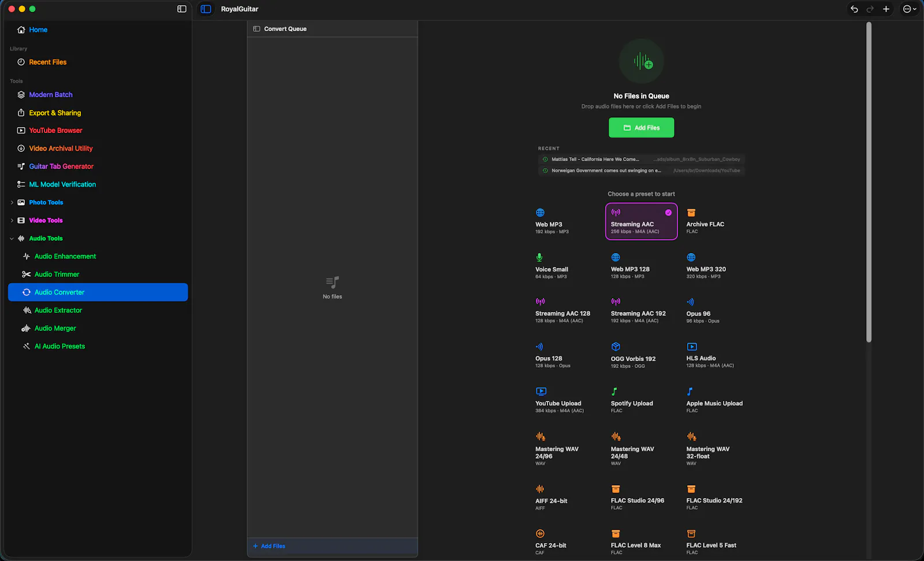Image resolution: width=924 pixels, height=561 pixels.
Task: Choose the OGG Vorbis 192 preset
Action: click(641, 355)
